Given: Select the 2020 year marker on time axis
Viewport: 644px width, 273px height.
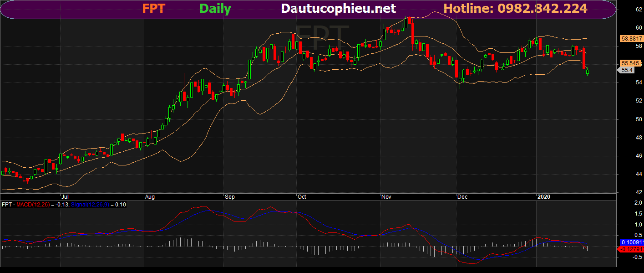Looking at the screenshot, I should 544,197.
